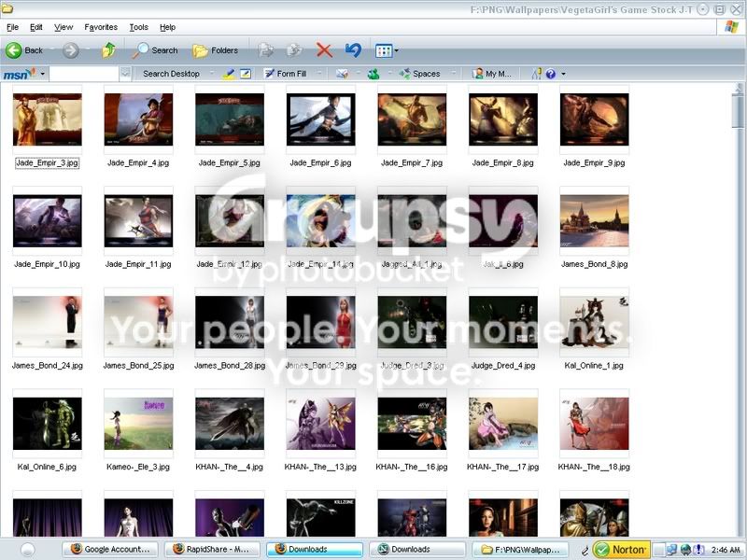Click the KHAN-_The__18.jpg file name

pos(594,468)
